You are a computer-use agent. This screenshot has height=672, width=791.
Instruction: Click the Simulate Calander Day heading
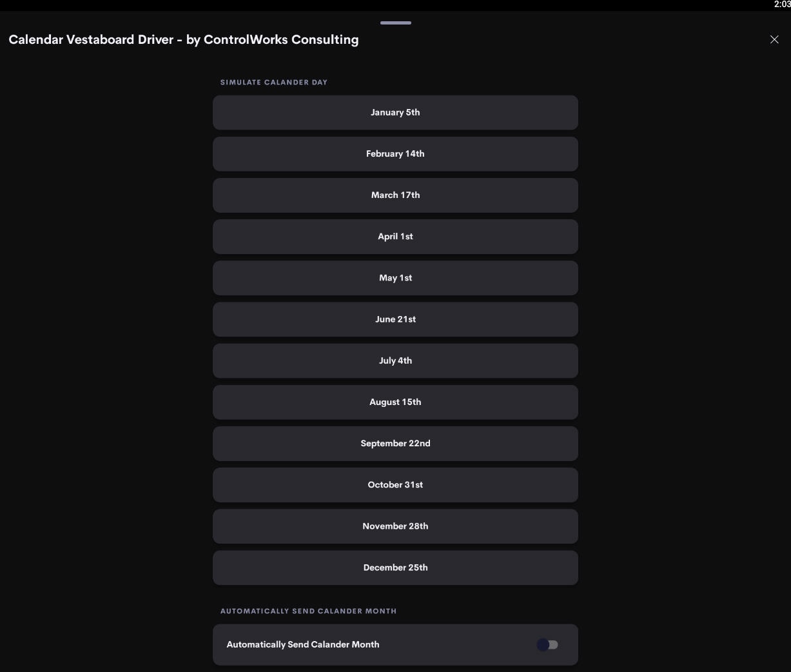pos(274,83)
